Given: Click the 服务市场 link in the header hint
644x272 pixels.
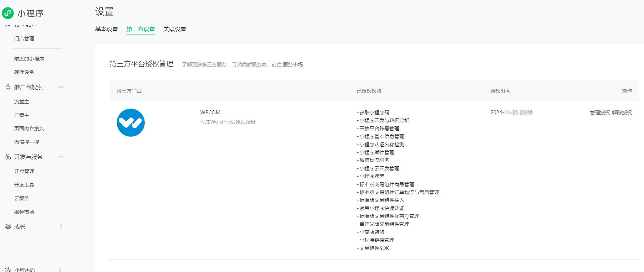Looking at the screenshot, I should 293,64.
